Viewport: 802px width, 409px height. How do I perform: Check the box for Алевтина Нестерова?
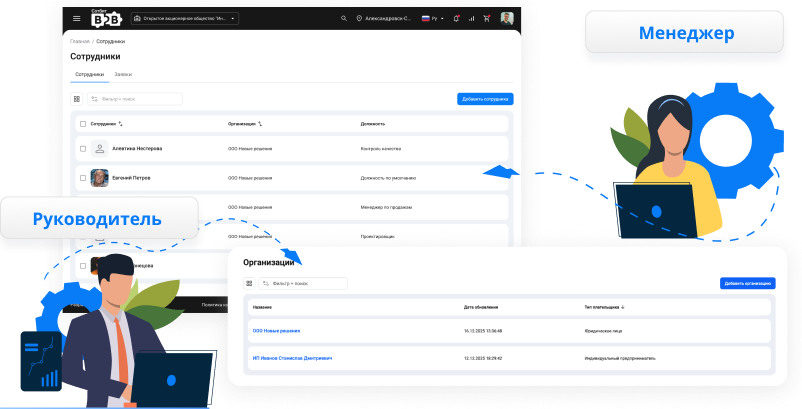[83, 148]
